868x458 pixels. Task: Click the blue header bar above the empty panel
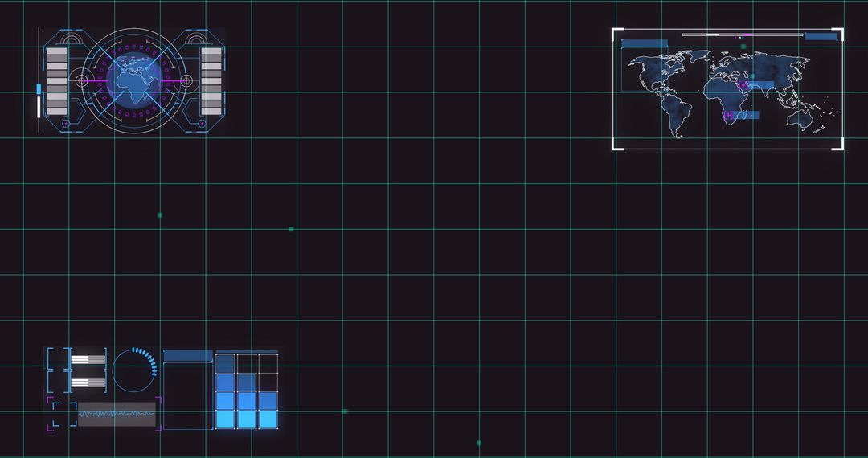tap(188, 355)
